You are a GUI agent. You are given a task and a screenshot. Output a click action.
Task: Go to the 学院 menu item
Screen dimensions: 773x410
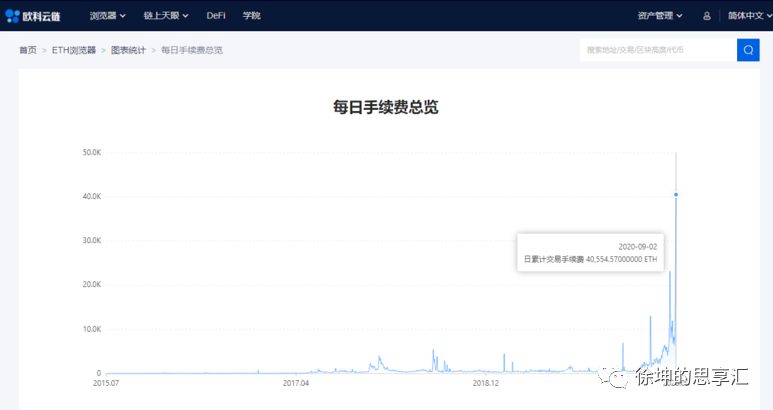[x=252, y=16]
